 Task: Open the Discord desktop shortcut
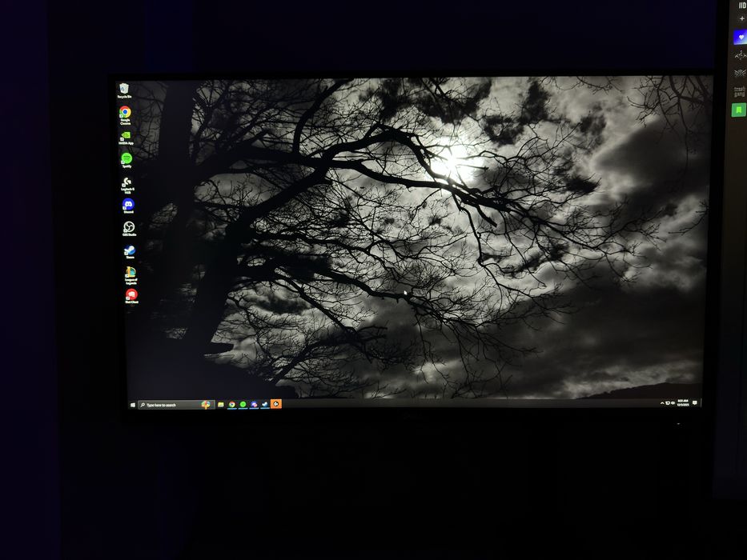point(128,206)
